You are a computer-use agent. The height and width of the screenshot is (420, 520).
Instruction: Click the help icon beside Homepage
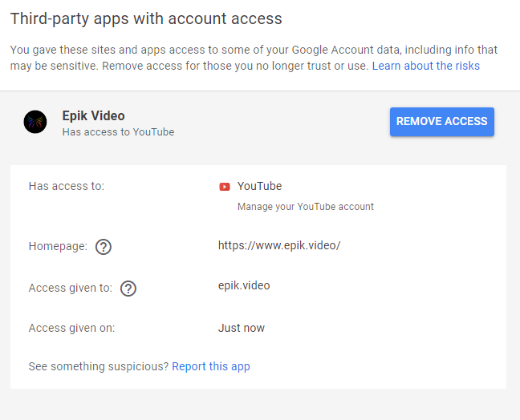(104, 247)
